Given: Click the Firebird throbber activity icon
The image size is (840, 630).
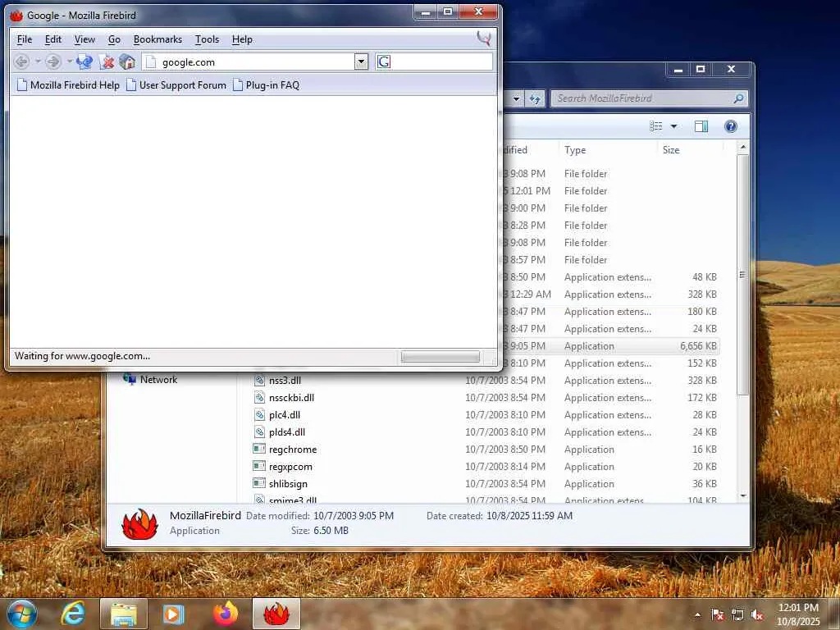Looking at the screenshot, I should (x=484, y=39).
